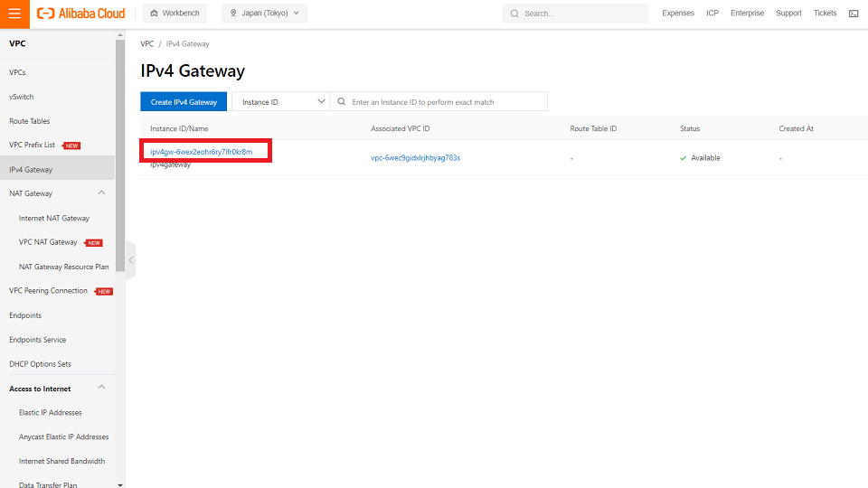Select VPCs in the sidebar
The image size is (868, 488).
click(17, 72)
